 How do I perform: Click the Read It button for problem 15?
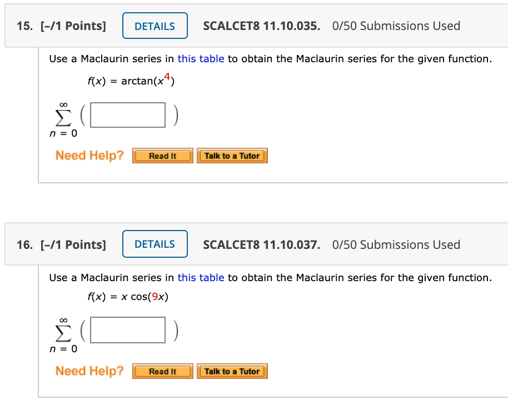point(162,156)
